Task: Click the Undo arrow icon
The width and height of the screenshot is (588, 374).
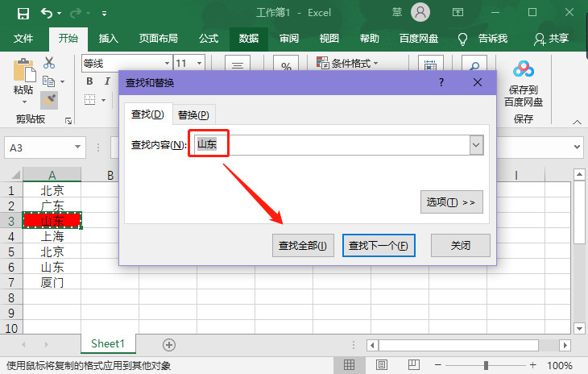Action: point(47,13)
